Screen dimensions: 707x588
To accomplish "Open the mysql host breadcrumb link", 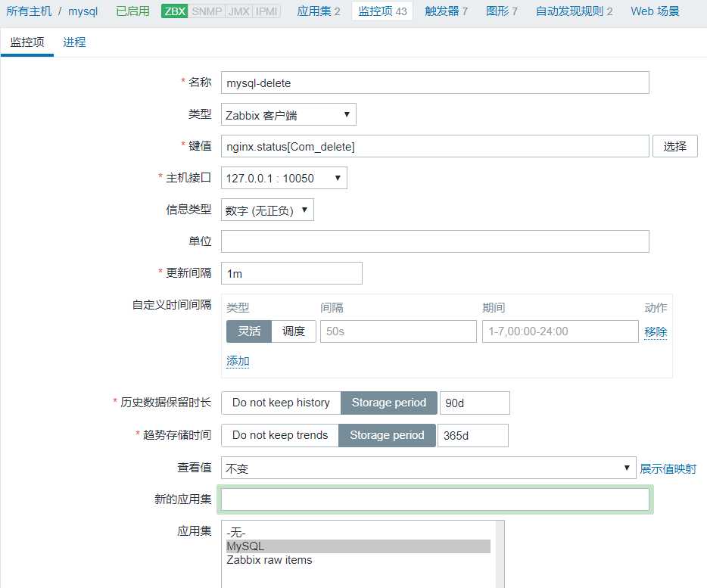I will point(83,11).
